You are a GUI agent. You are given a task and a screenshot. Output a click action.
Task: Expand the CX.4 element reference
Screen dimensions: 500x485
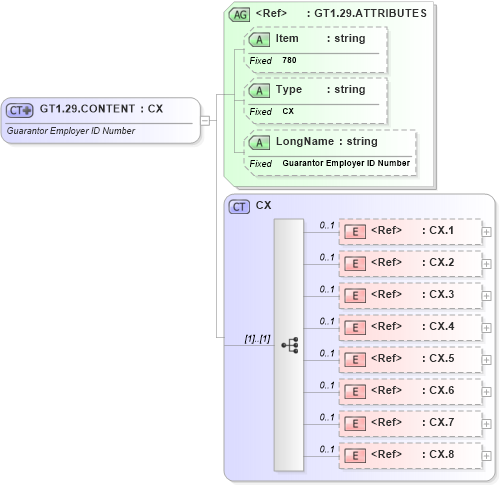click(486, 328)
